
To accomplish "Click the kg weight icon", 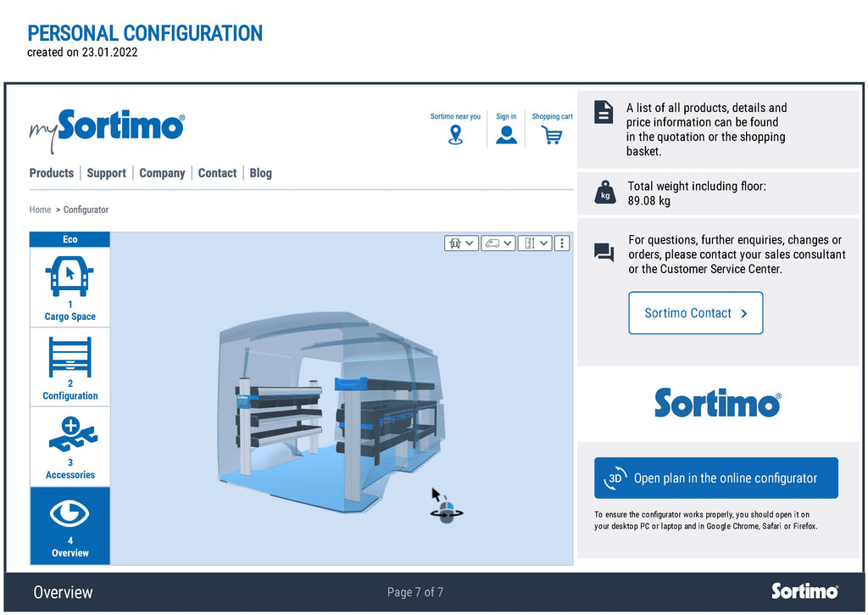I will tap(605, 193).
